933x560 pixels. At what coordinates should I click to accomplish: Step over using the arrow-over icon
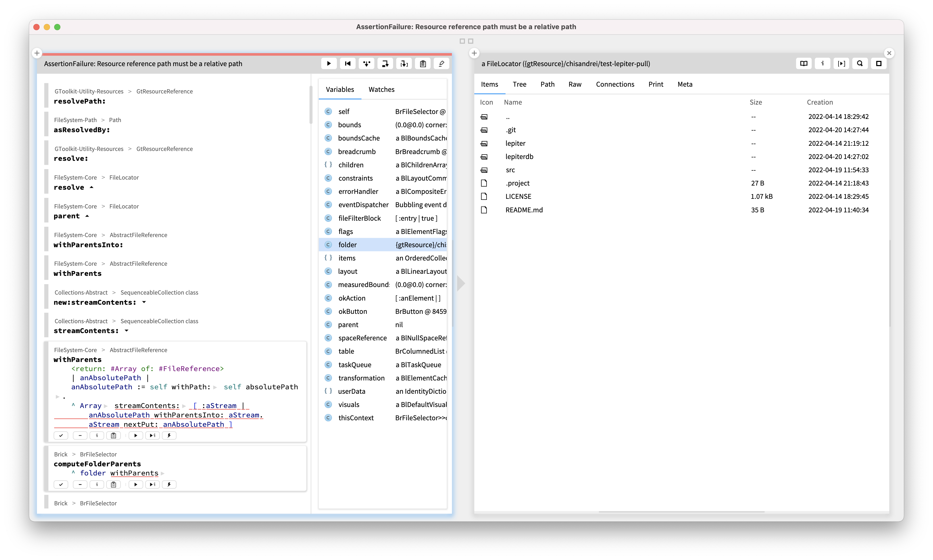[x=385, y=63]
